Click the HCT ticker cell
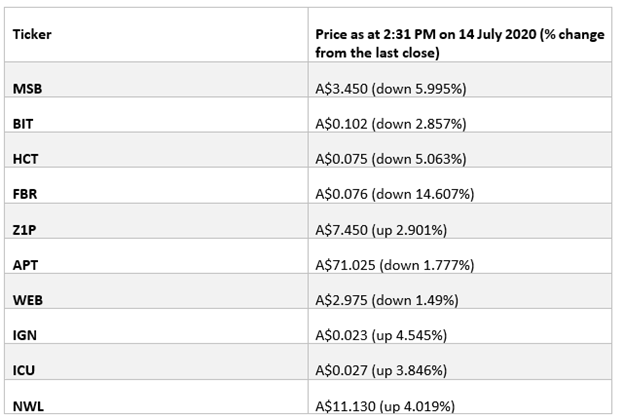This screenshot has height=419, width=624. point(156,150)
